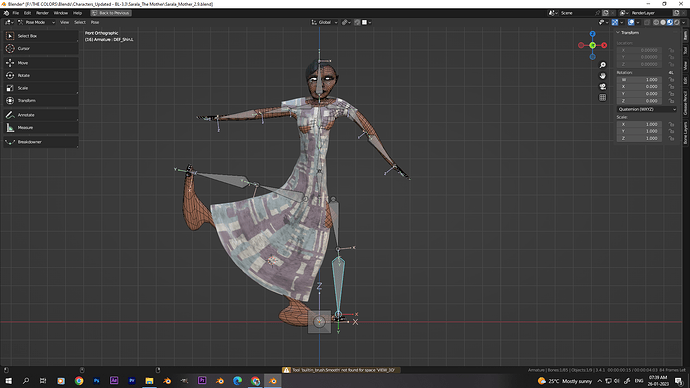The height and width of the screenshot is (388, 690).
Task: Toggle X-ray display in viewport header
Action: click(x=647, y=22)
